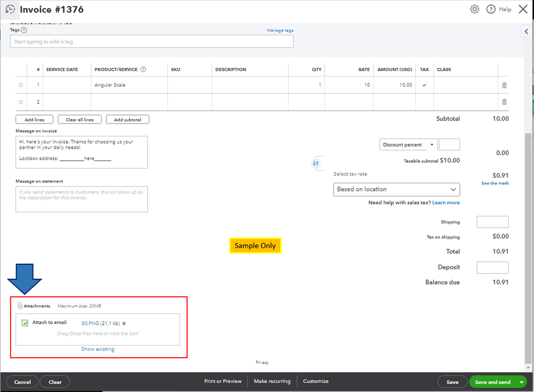This screenshot has width=534, height=392.
Task: Click the Privacy link
Action: 262,363
